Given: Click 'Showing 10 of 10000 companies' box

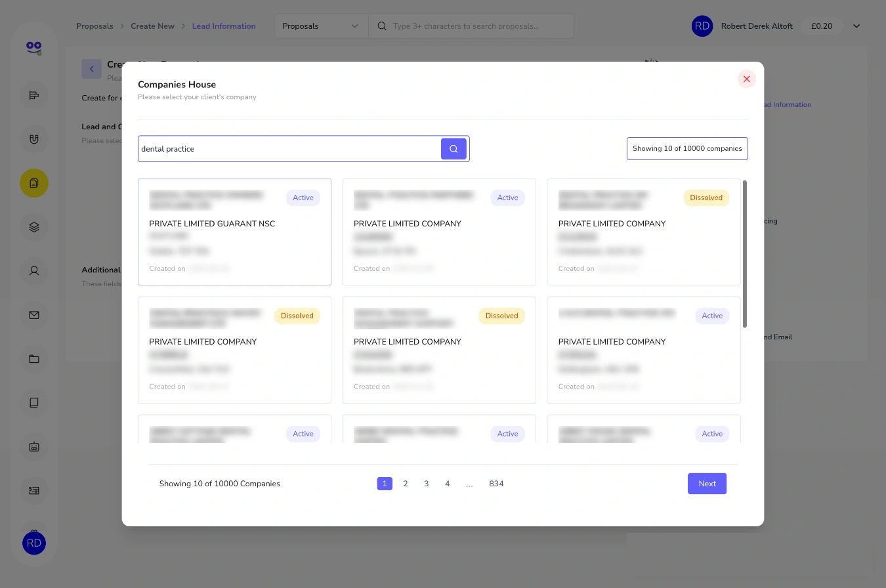Looking at the screenshot, I should point(687,148).
